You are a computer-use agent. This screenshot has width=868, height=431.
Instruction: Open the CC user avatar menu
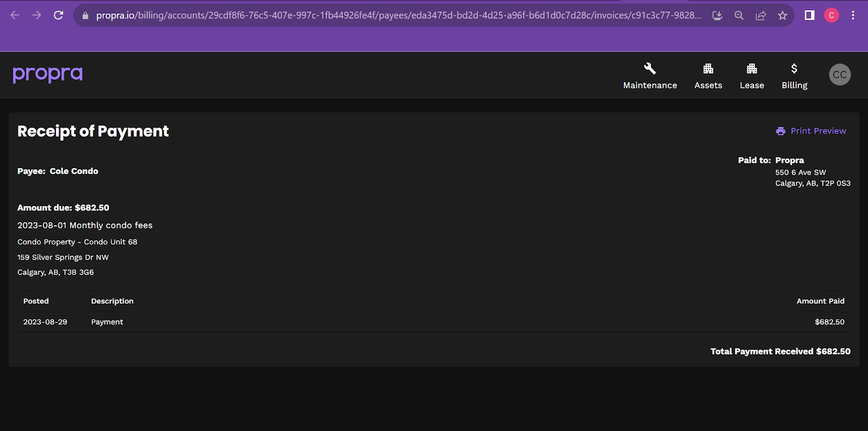(x=840, y=75)
